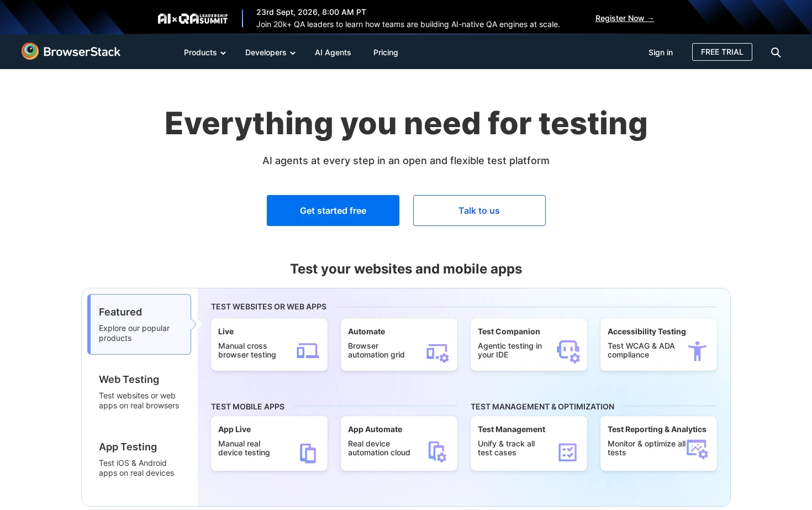Click the Test Reporting & Analytics chart icon
Image resolution: width=812 pixels, height=510 pixels.
pyautogui.click(x=697, y=449)
